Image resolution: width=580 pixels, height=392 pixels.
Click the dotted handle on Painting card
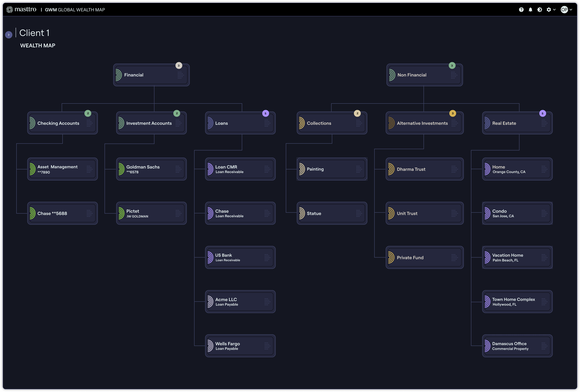point(359,169)
